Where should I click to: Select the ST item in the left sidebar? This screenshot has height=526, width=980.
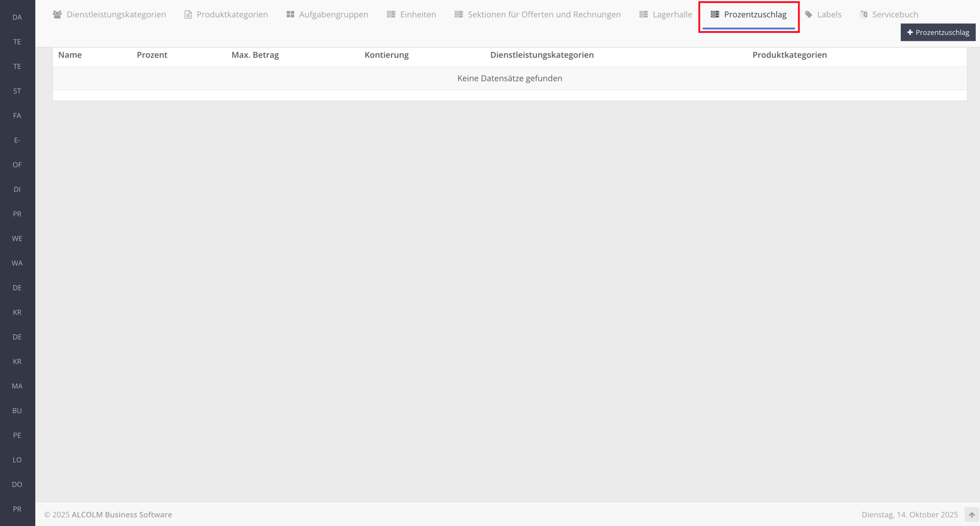[x=17, y=91]
